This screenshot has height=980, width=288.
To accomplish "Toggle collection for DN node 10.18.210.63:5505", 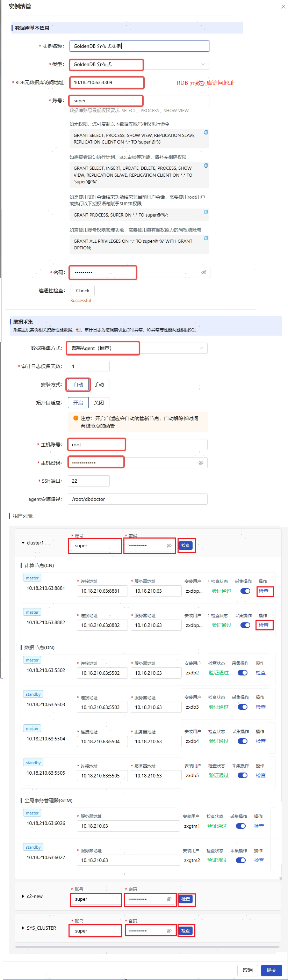I will click(x=243, y=775).
